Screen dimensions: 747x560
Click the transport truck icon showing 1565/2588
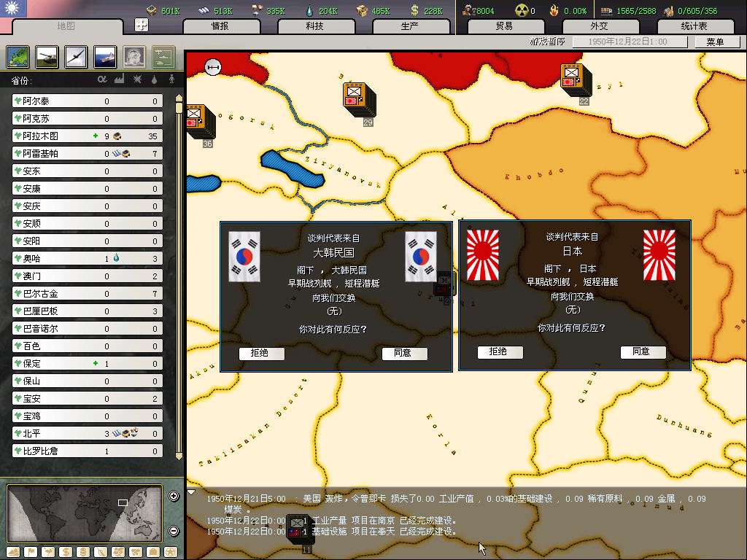(606, 10)
